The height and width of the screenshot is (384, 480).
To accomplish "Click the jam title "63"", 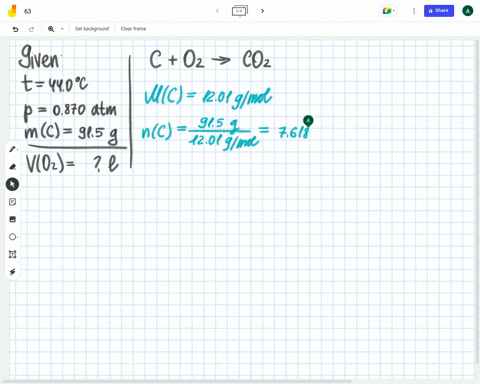I will (x=28, y=11).
